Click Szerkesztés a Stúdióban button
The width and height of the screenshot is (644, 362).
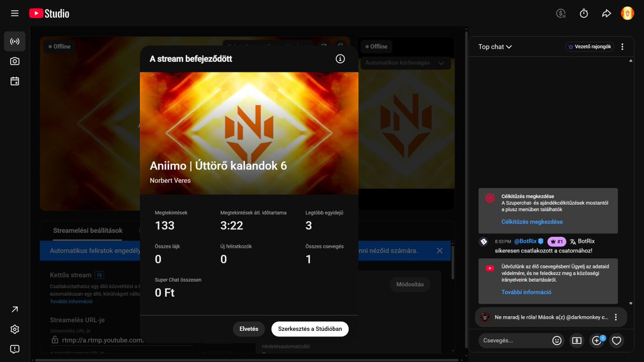pos(310,329)
